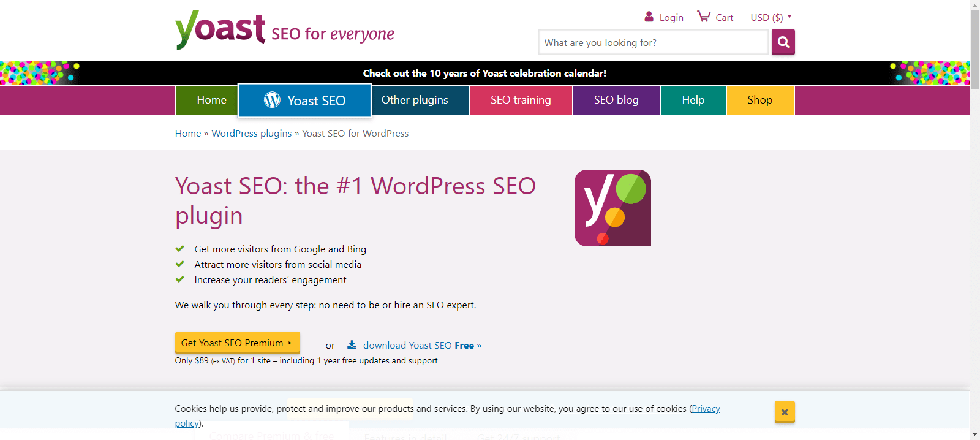Screen dimensions: 980x440
Task: Open the Shop navigation tab
Action: [x=760, y=100]
